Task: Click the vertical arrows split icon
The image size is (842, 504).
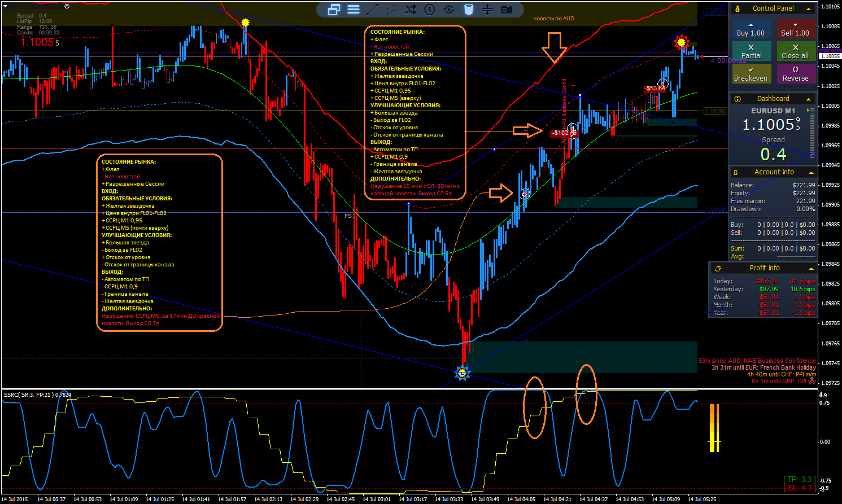Action: coord(487,10)
